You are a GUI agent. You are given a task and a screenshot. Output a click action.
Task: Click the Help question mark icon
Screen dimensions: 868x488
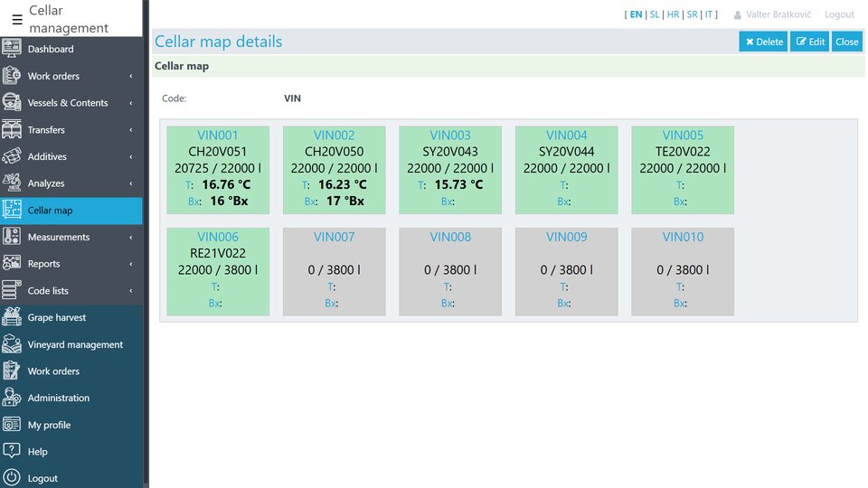tap(12, 452)
